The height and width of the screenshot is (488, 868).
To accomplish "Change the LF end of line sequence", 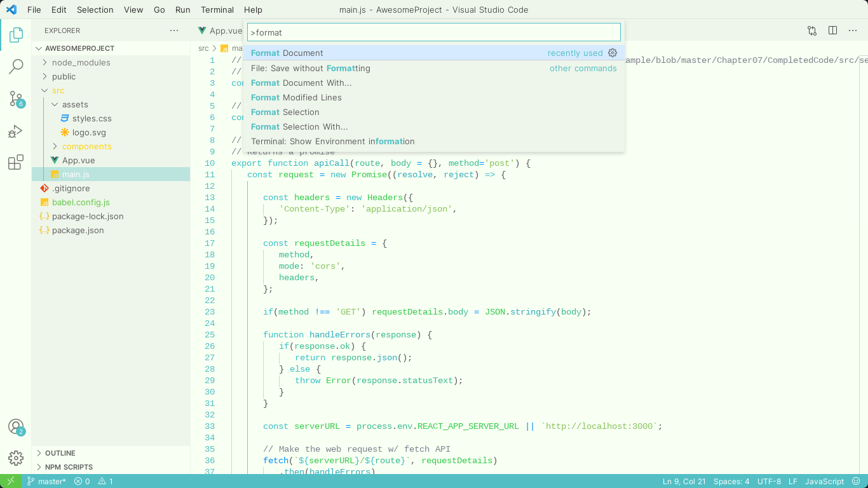I will tap(793, 481).
